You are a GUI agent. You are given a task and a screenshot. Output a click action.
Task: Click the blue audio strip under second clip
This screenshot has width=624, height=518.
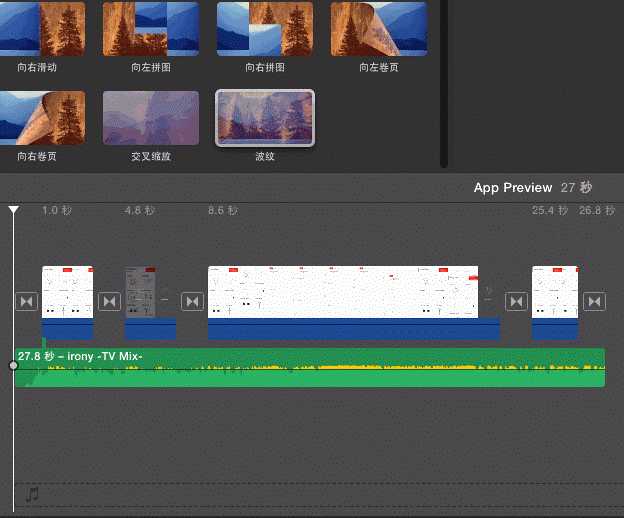tap(150, 329)
